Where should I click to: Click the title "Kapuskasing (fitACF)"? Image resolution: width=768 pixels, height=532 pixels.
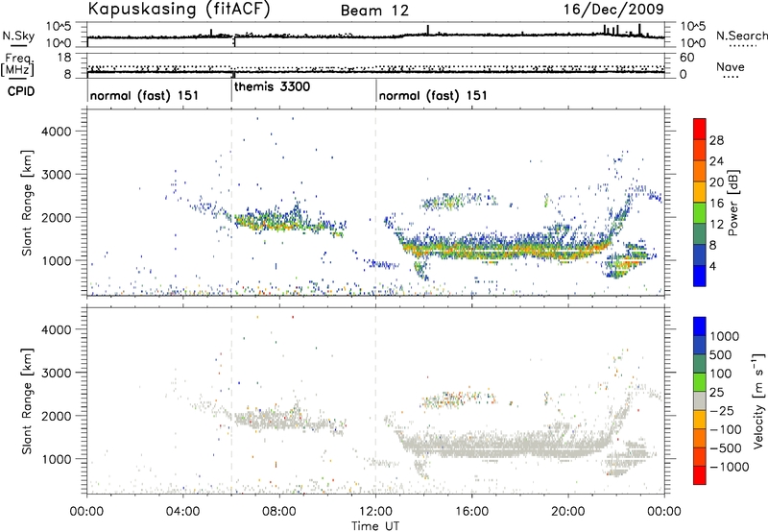click(x=179, y=9)
